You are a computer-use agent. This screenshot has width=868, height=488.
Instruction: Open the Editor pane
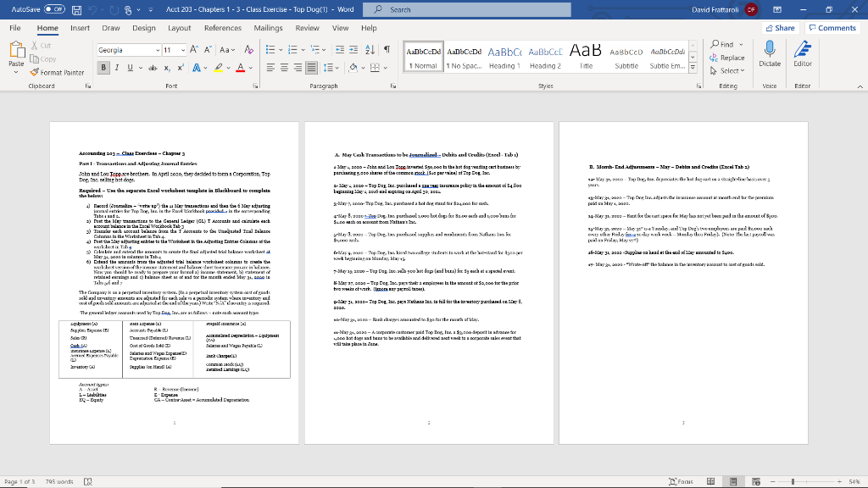tap(803, 58)
